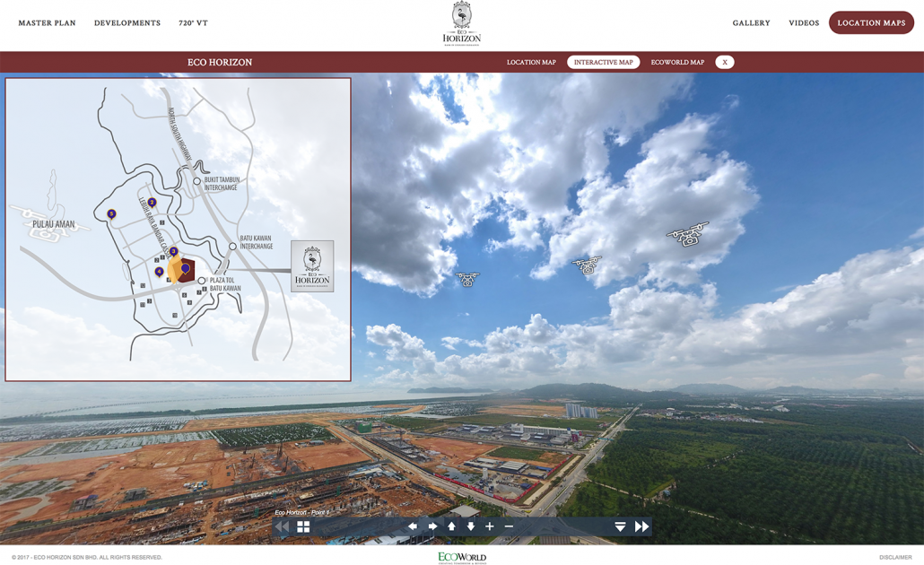Click the leftmost drone hotspot in sky
The width and height of the screenshot is (924, 565).
467,279
